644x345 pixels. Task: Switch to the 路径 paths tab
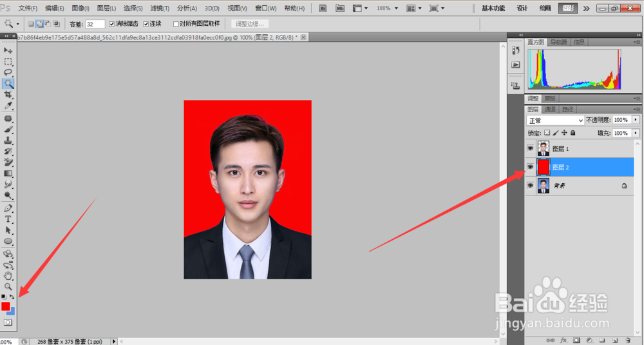(x=567, y=110)
